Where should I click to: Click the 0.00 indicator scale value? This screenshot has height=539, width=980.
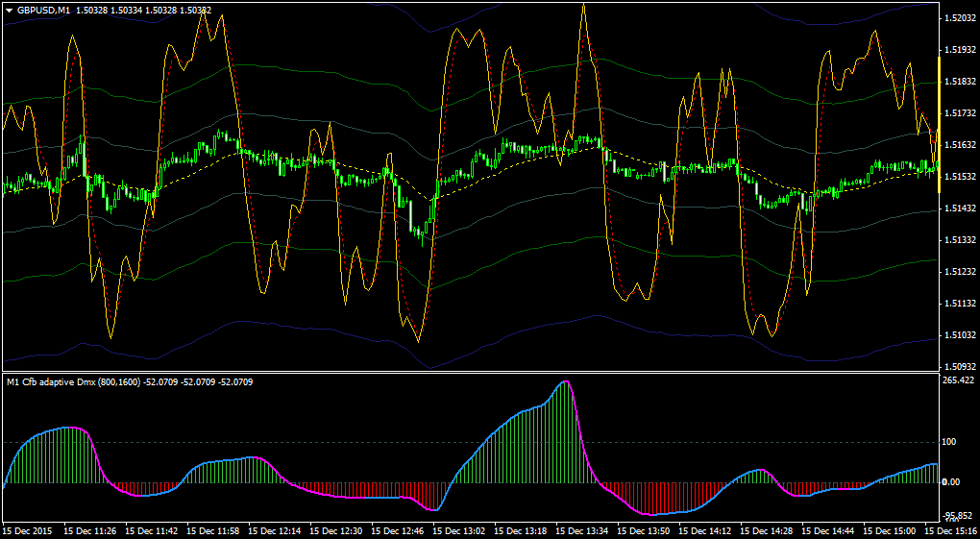pos(950,481)
